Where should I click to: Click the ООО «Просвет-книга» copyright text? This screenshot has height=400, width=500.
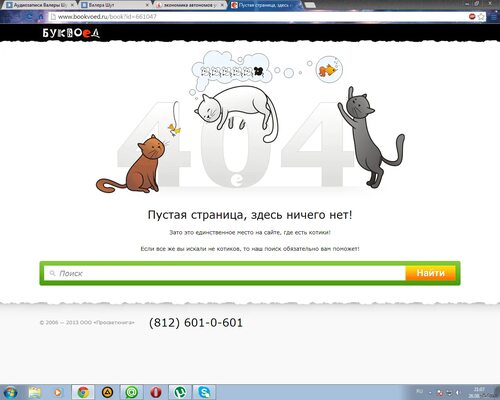click(87, 323)
